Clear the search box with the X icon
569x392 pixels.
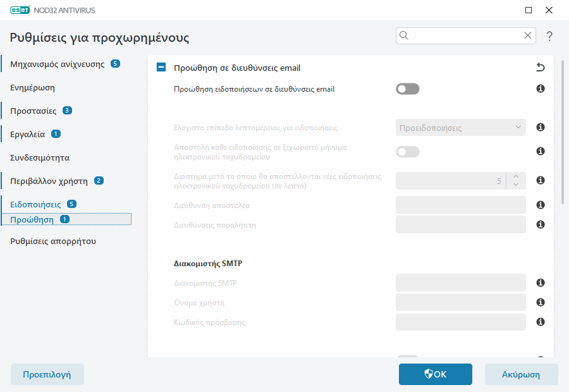(528, 36)
